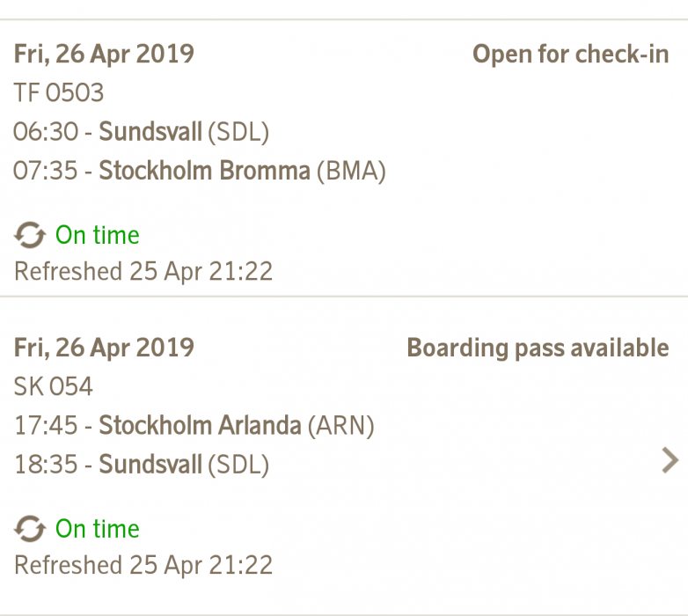Image resolution: width=688 pixels, height=616 pixels.
Task: Open SK 054 details via the right chevron
Action: pyautogui.click(x=670, y=460)
